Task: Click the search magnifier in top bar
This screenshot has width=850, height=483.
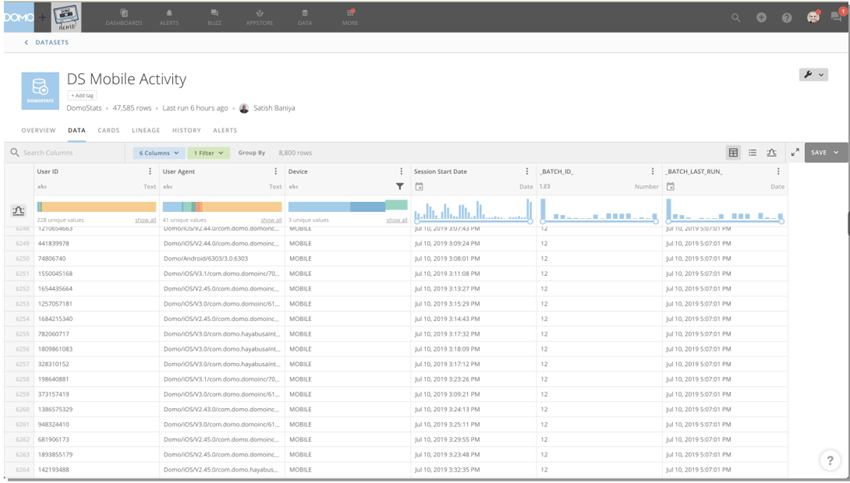Action: click(x=736, y=17)
